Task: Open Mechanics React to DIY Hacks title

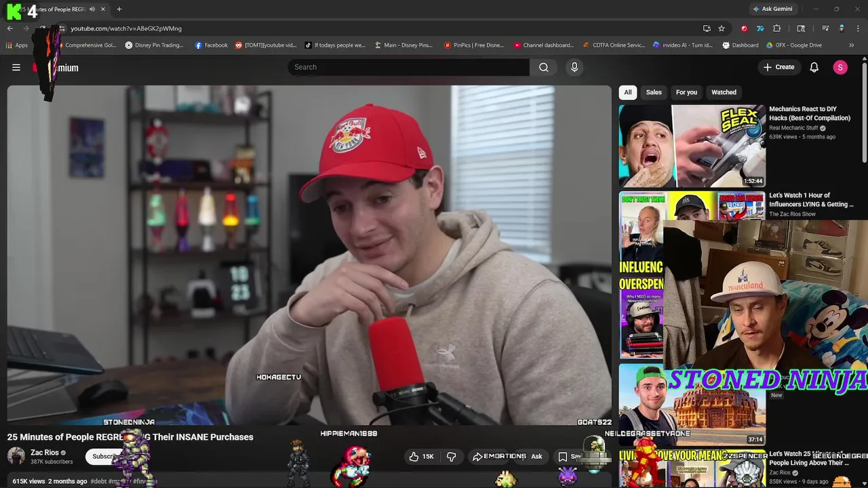Action: [810, 113]
